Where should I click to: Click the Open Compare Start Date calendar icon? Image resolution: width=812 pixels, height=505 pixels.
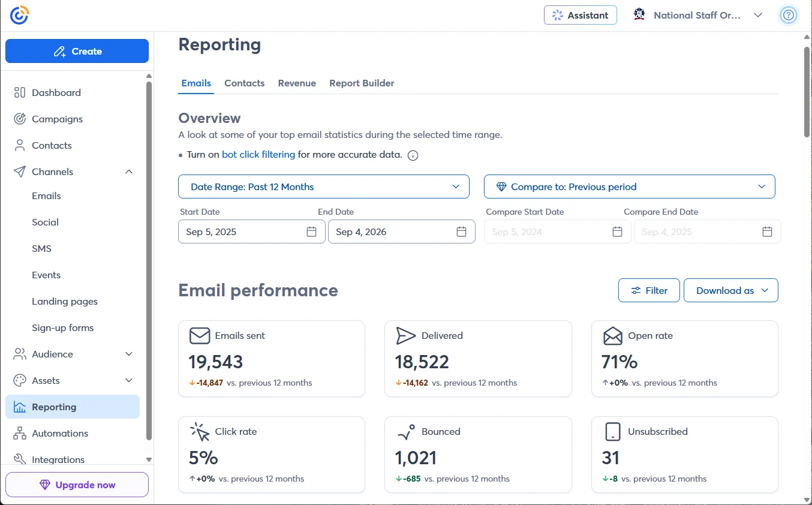pyautogui.click(x=617, y=232)
